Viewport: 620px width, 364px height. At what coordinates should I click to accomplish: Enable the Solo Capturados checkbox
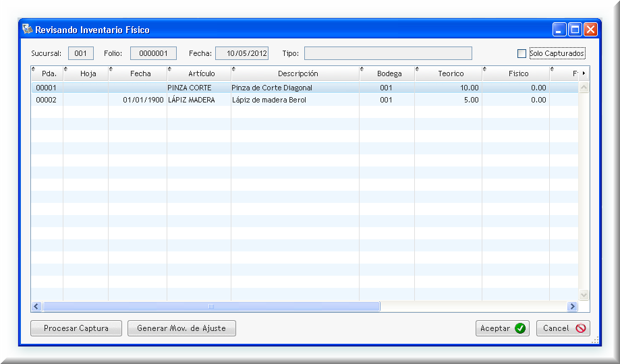point(522,53)
